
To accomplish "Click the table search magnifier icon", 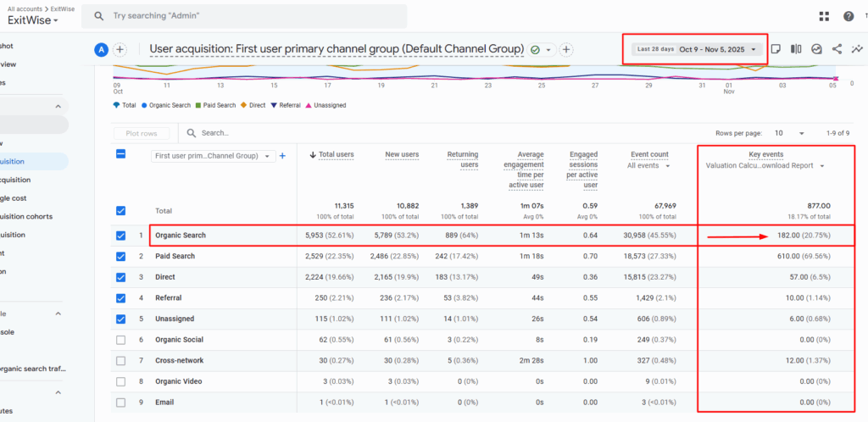I will pyautogui.click(x=192, y=133).
